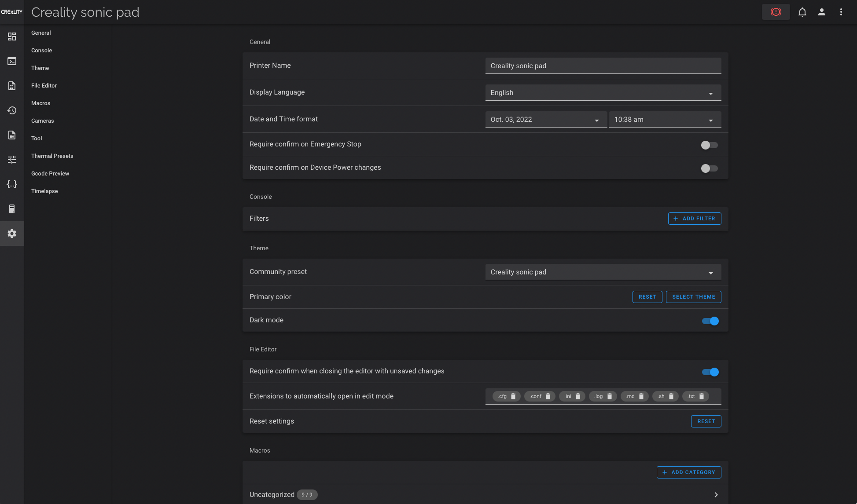Viewport: 857px width, 504px height.
Task: Remove the .cfg extension chip
Action: 513,396
